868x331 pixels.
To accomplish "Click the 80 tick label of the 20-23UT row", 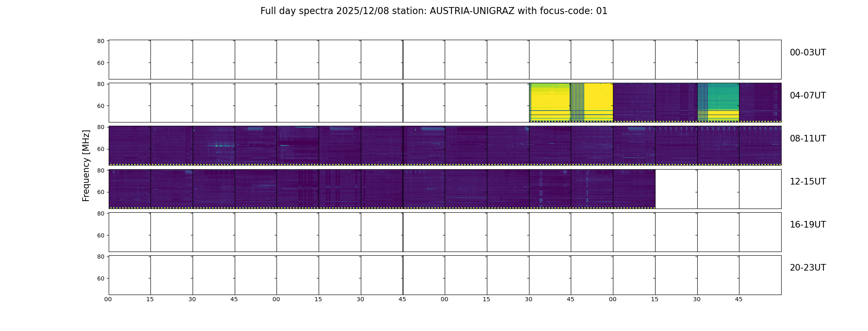I will [x=100, y=257].
